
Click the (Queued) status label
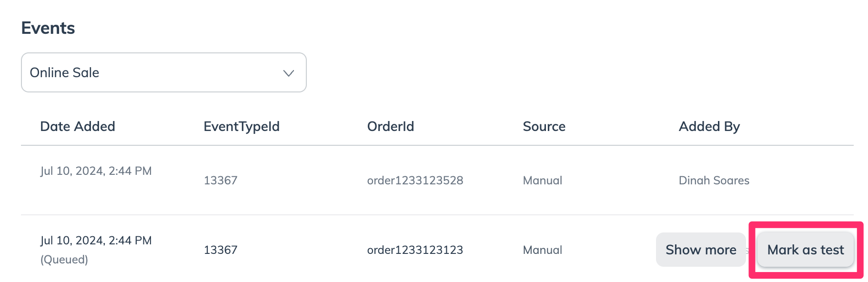(64, 260)
